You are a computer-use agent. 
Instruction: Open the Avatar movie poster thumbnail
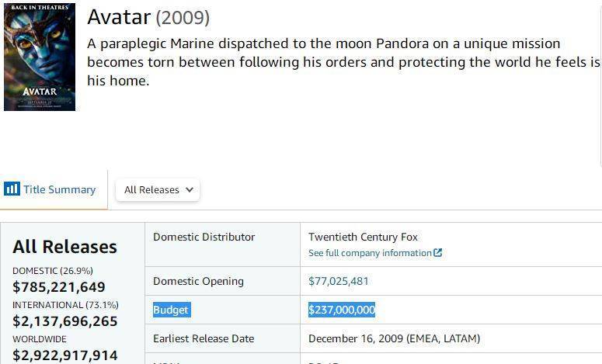tap(40, 57)
